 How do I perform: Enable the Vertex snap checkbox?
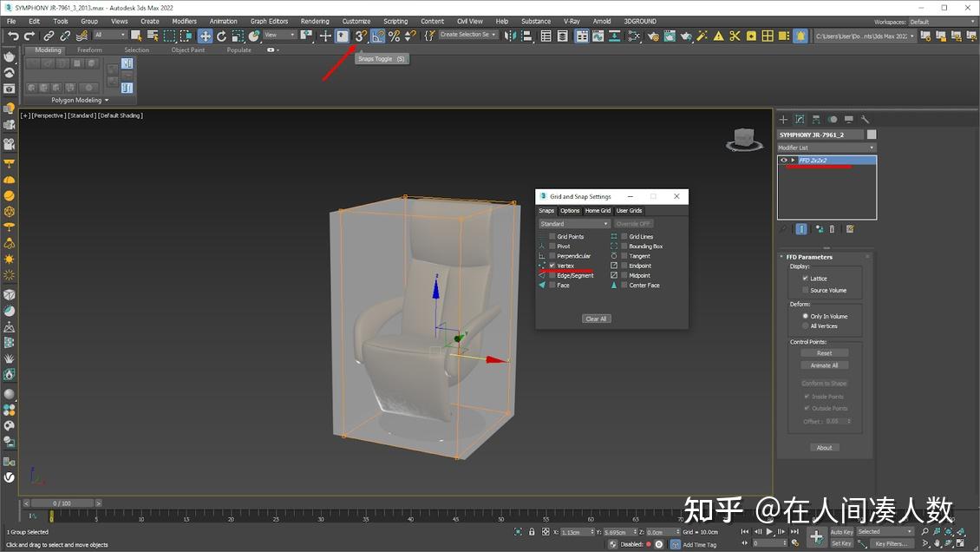pos(552,266)
